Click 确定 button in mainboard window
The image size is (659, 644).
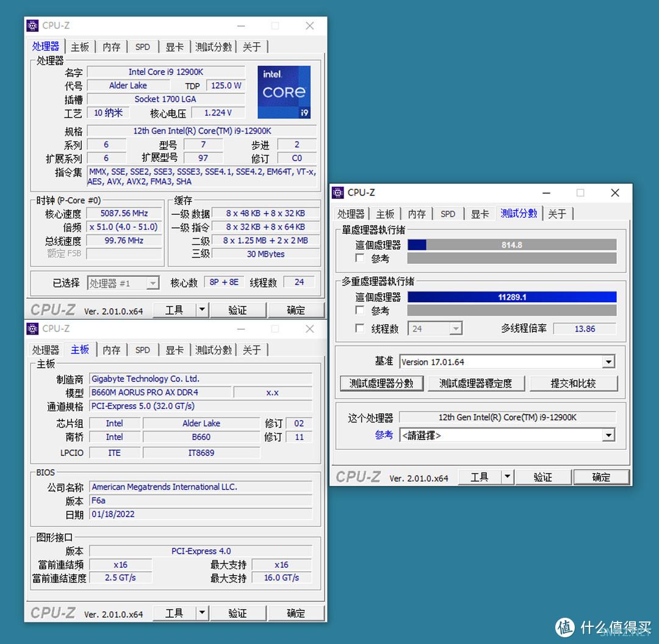click(x=296, y=613)
